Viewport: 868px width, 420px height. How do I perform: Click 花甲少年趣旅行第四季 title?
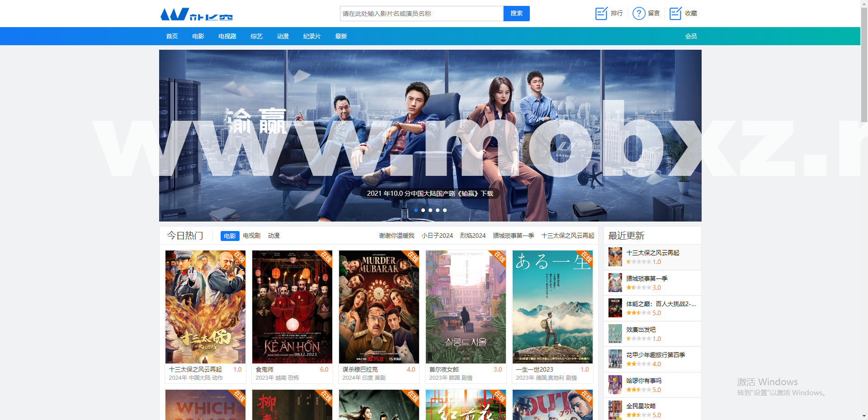656,355
